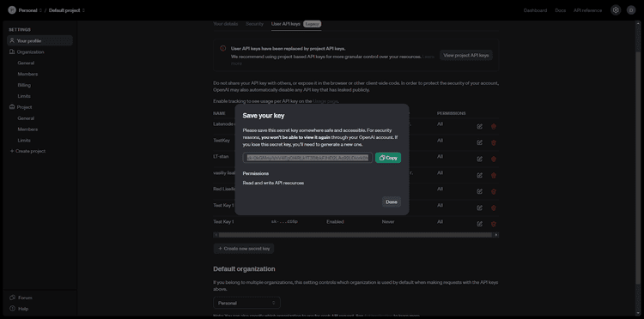The height and width of the screenshot is (319, 644).
Task: Copy the secret key with the Copy button
Action: point(388,158)
